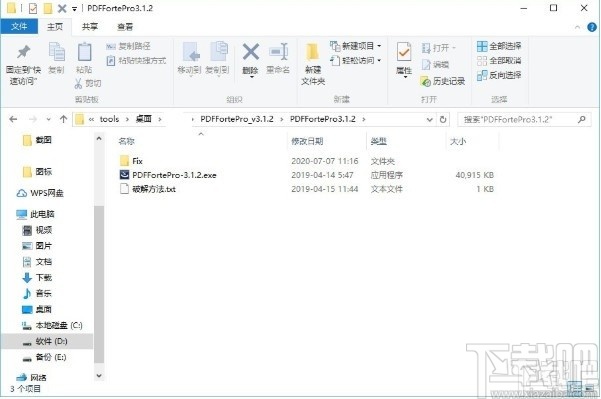The height and width of the screenshot is (399, 601).
Task: Open the History ribbon item
Action: 443,81
